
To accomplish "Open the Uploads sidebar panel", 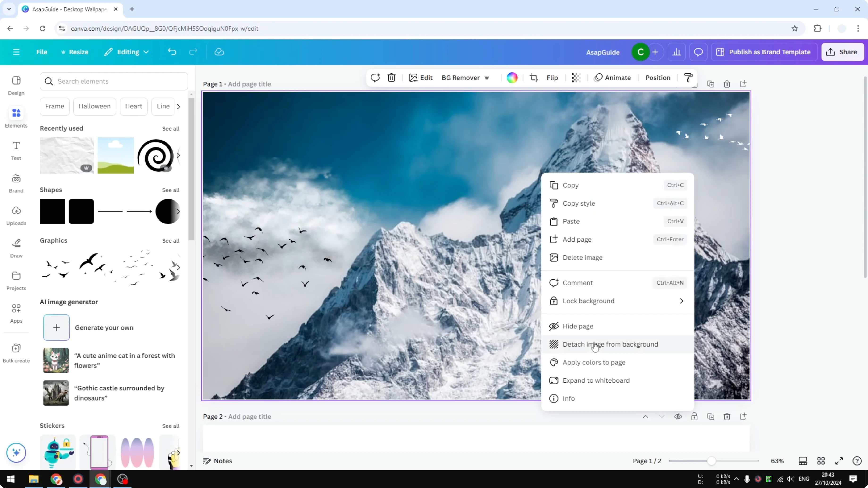I will (16, 215).
